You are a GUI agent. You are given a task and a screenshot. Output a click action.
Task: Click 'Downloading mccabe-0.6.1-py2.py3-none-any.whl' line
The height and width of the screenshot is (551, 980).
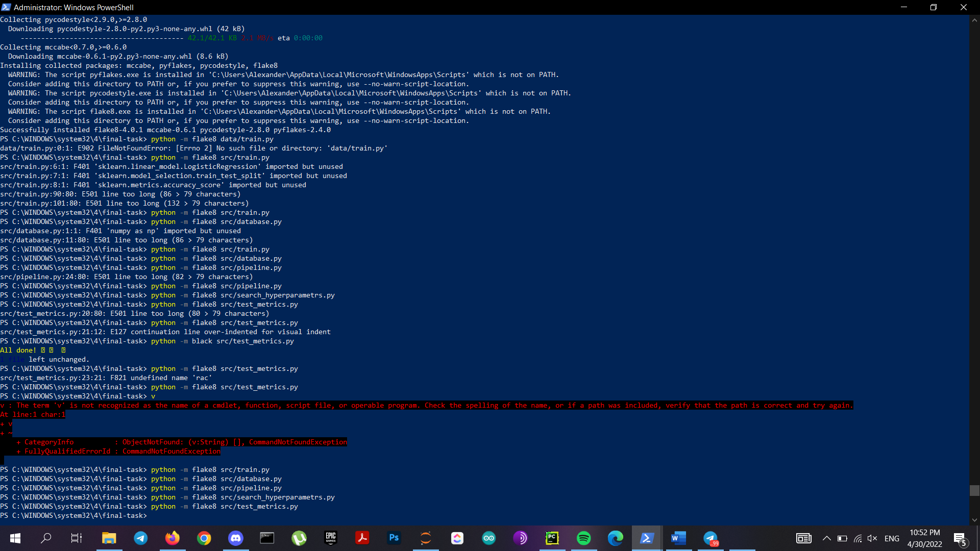[x=118, y=57]
